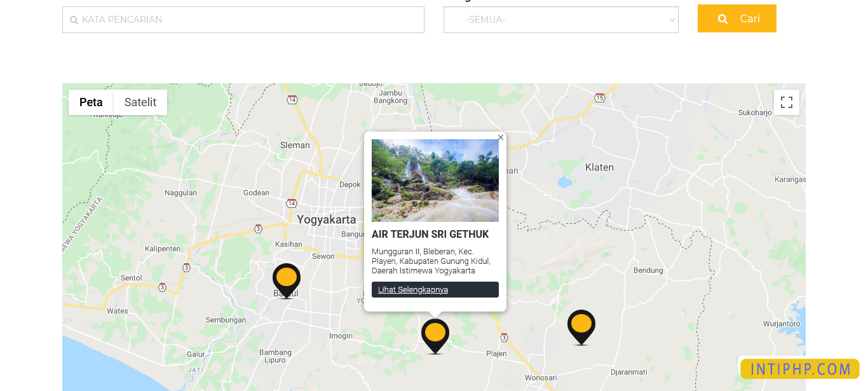Click the fullscreen icon on the map
This screenshot has width=868, height=391.
[787, 102]
